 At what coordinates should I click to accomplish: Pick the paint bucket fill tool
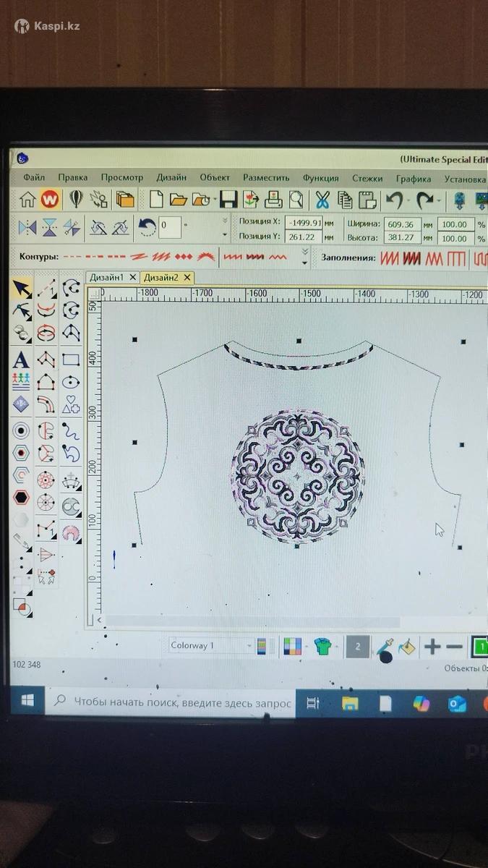[407, 646]
